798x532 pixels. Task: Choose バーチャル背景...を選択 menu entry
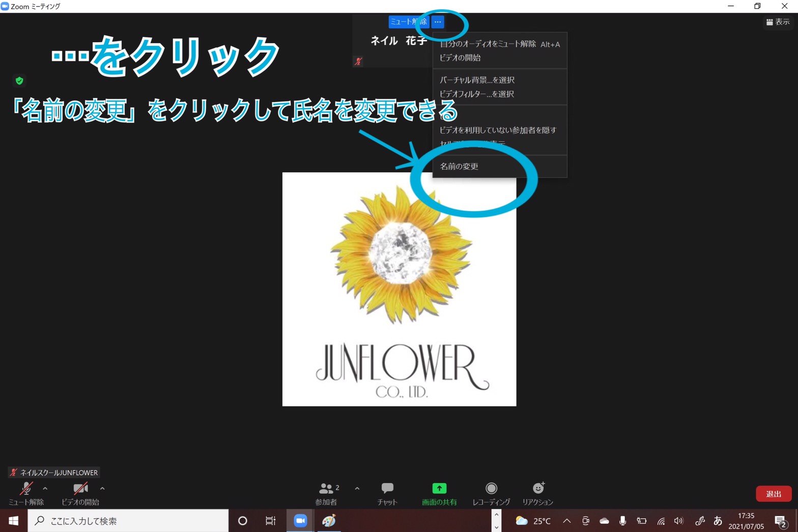click(477, 80)
